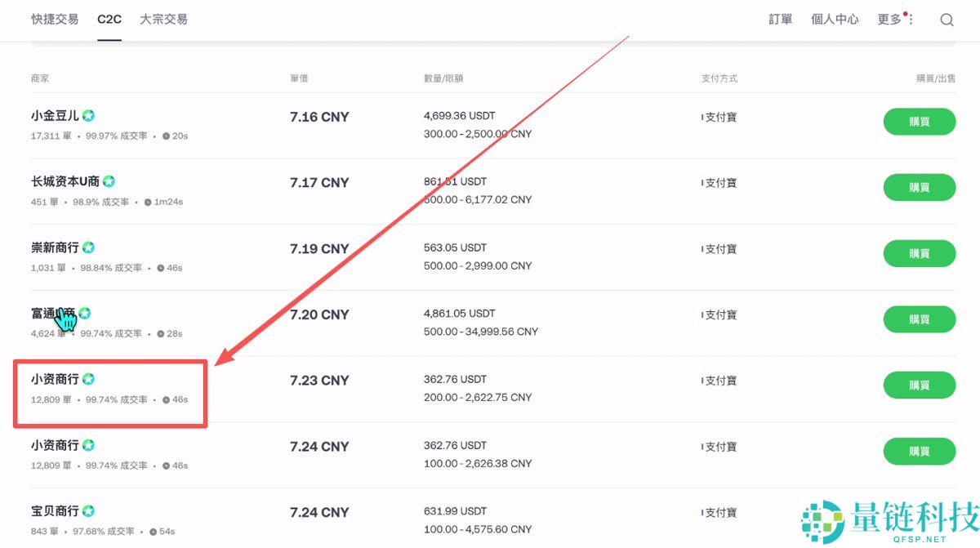
Task: Go to 個人中心
Action: (x=835, y=20)
